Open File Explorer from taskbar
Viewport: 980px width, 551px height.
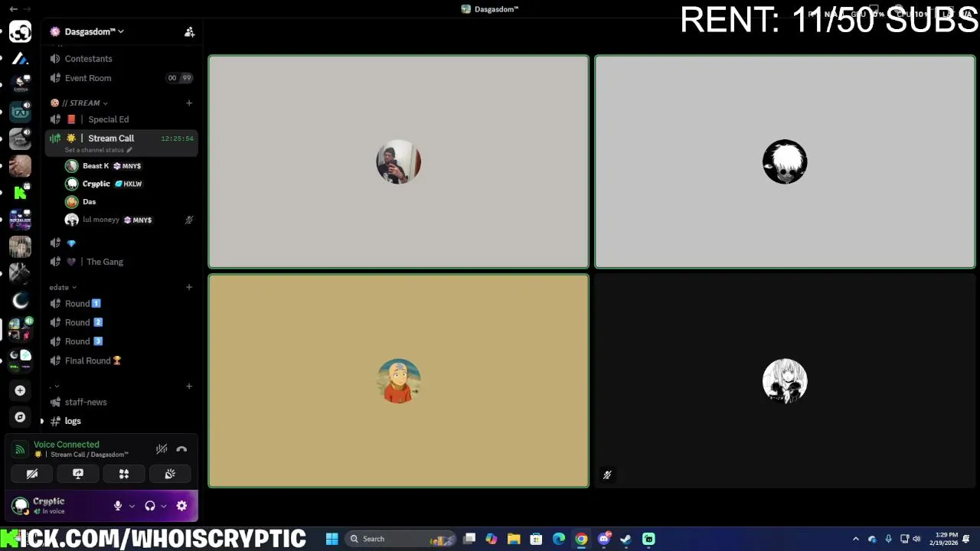pyautogui.click(x=514, y=539)
